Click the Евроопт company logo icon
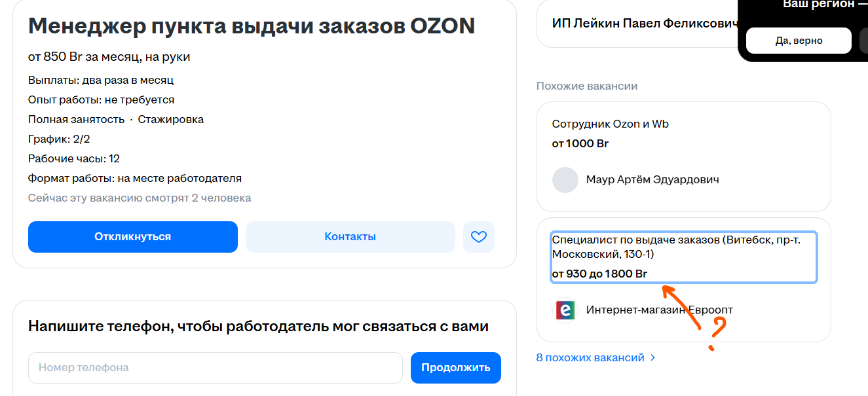The width and height of the screenshot is (868, 396). coord(565,310)
